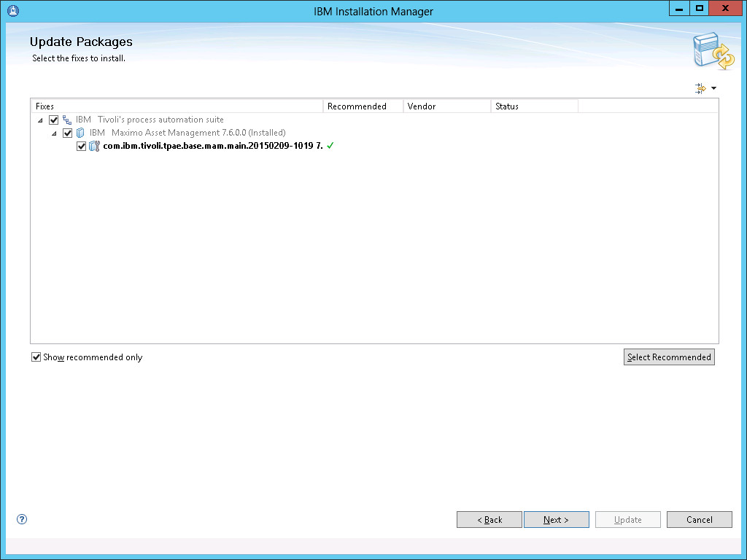
Task: Toggle the Maximo Asset Management 7.6.0.0 checkbox
Action: point(68,133)
